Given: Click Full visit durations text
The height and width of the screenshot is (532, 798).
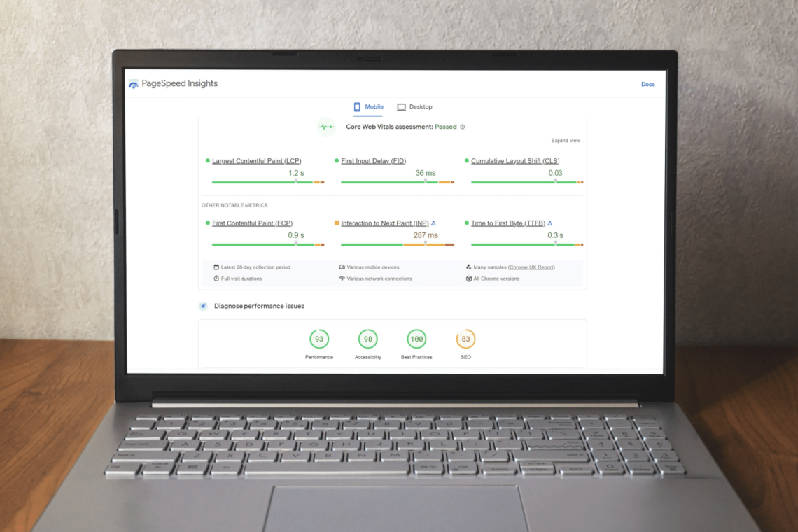Looking at the screenshot, I should click(241, 279).
